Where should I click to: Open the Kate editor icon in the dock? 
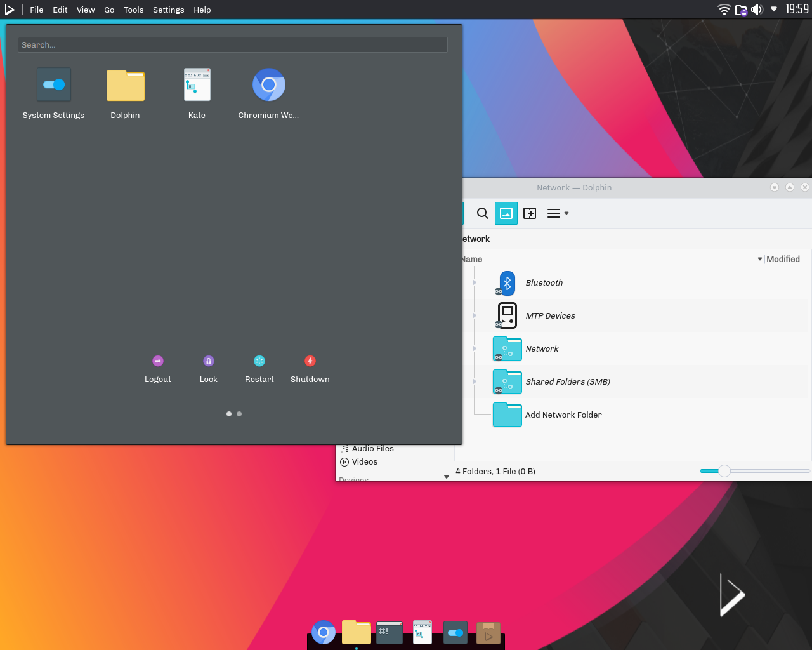[422, 632]
